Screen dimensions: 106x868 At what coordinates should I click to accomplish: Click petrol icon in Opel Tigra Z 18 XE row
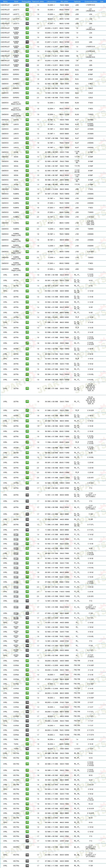point(27,744)
